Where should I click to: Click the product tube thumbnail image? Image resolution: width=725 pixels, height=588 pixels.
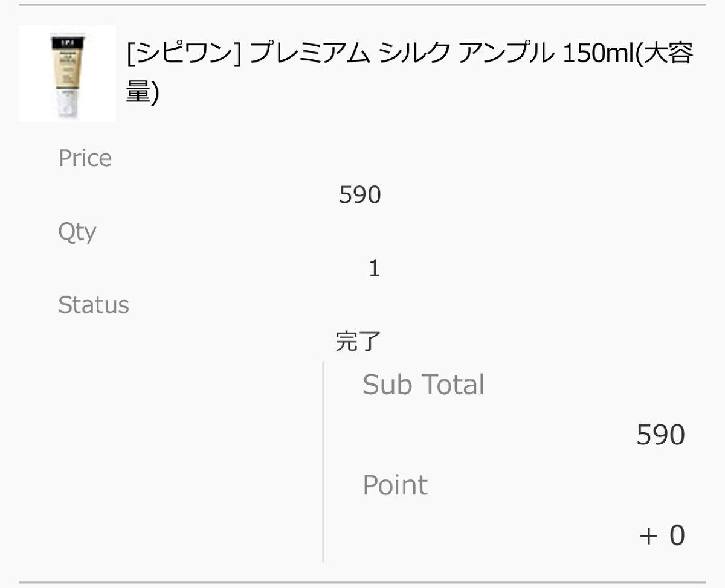pos(67,73)
